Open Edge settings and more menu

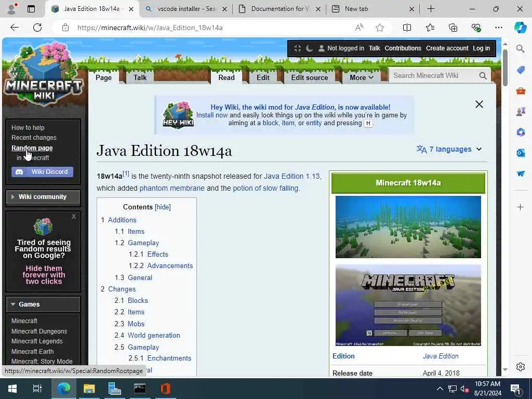498,28
